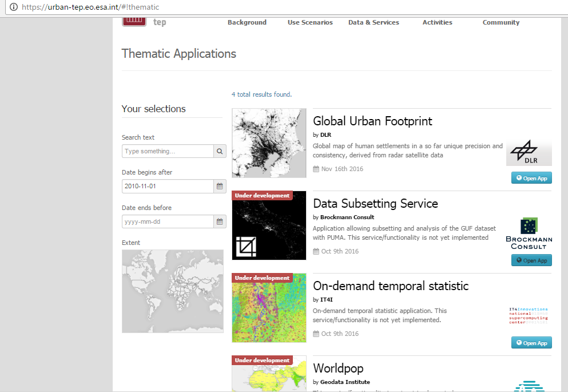Click Under development badge on Data Subsetting Service
The height and width of the screenshot is (392, 568).
point(263,196)
